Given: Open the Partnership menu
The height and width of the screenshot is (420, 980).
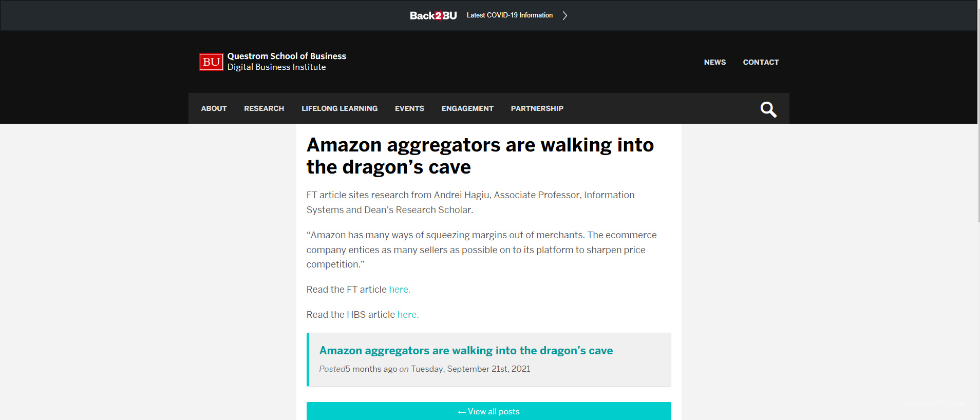Looking at the screenshot, I should point(537,108).
